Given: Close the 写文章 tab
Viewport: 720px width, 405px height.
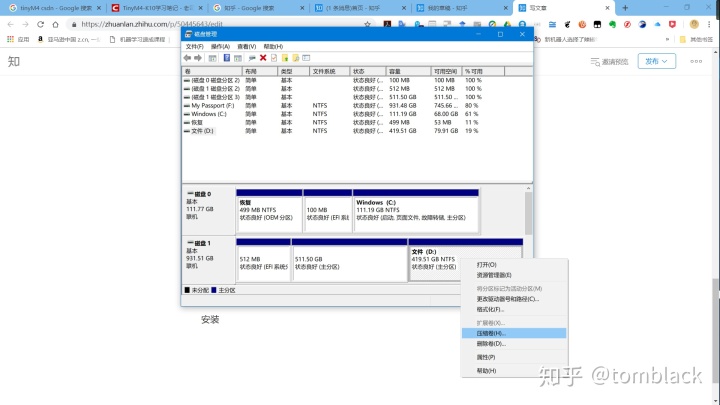Looking at the screenshot, I should 607,8.
